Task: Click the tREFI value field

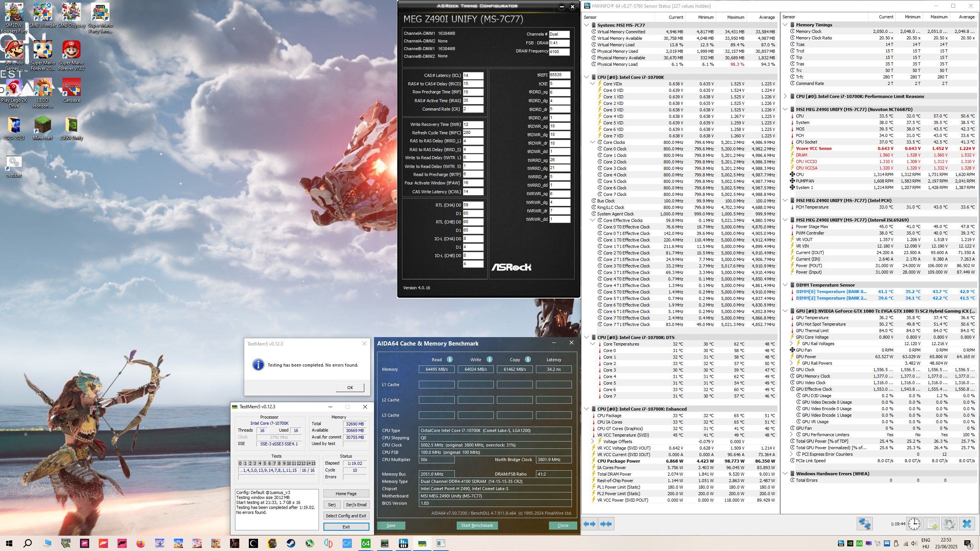Action: [x=560, y=75]
